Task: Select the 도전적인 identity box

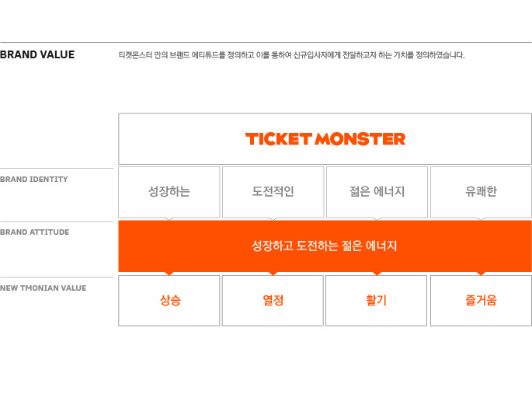Action: [273, 192]
